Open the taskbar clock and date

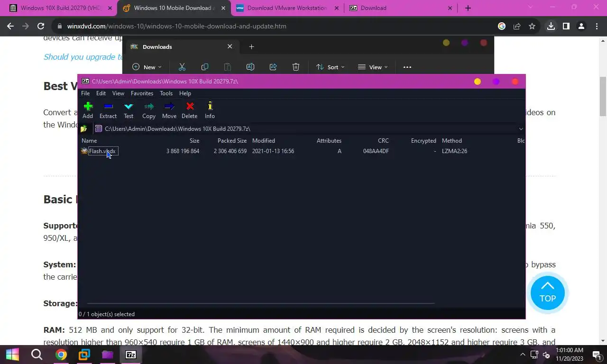(x=569, y=355)
